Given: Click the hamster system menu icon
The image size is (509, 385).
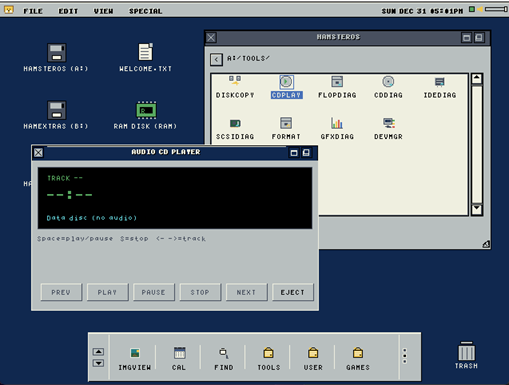Looking at the screenshot, I should click(9, 10).
